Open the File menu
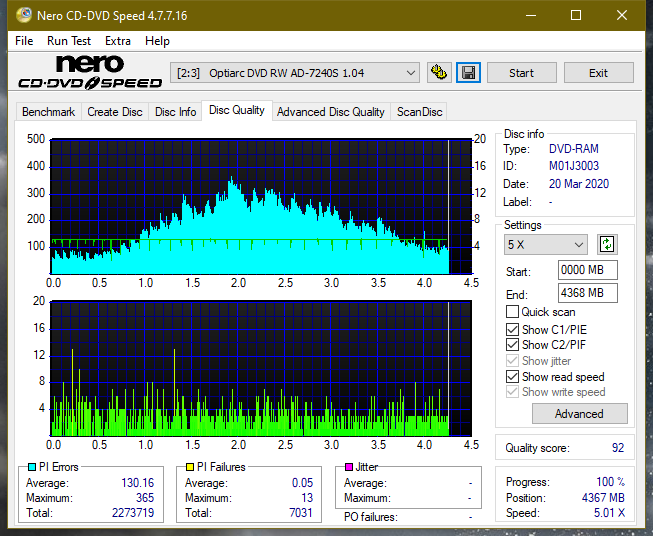 [x=24, y=41]
